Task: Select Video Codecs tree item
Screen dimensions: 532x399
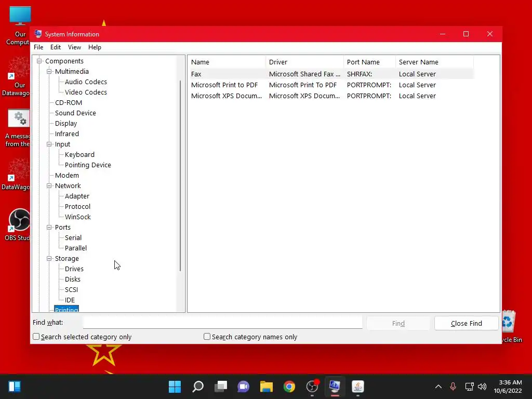Action: pos(86,92)
